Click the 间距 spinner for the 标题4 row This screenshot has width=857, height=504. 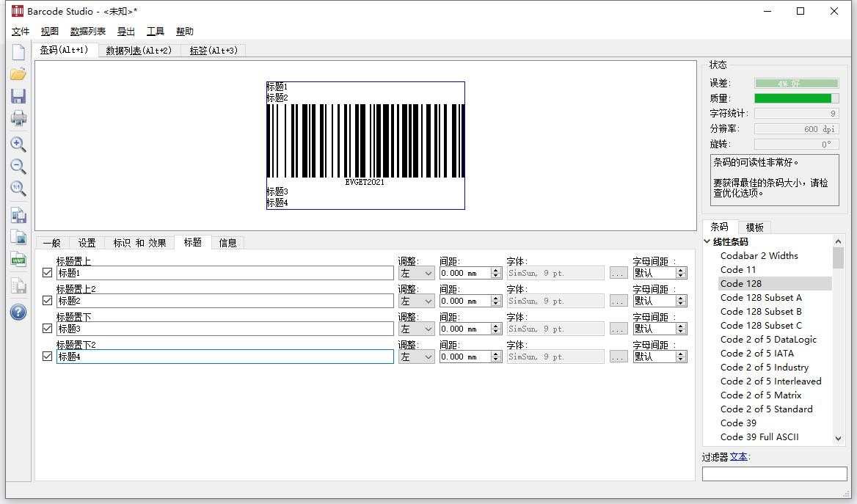[496, 357]
